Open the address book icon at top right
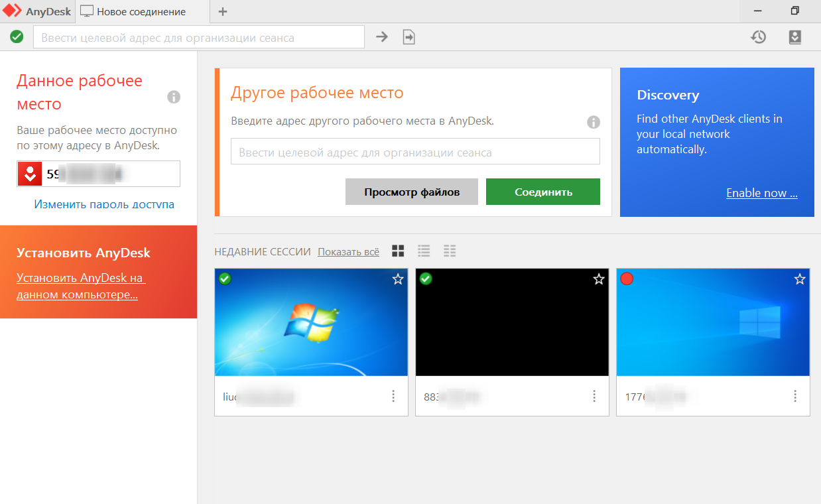This screenshot has height=504, width=821. [795, 37]
